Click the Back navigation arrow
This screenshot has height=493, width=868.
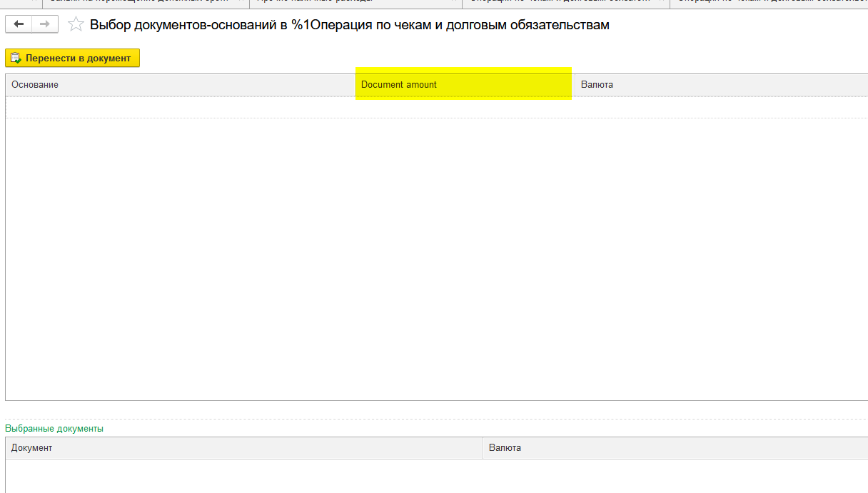[x=18, y=24]
